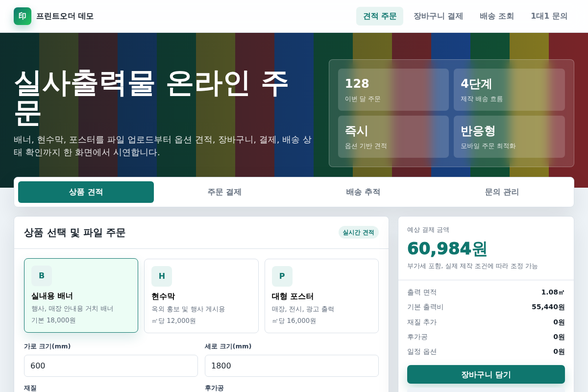Click the 반응형 모바일 주문 최적화 card
Viewport: 588px width, 392px height.
[509, 137]
